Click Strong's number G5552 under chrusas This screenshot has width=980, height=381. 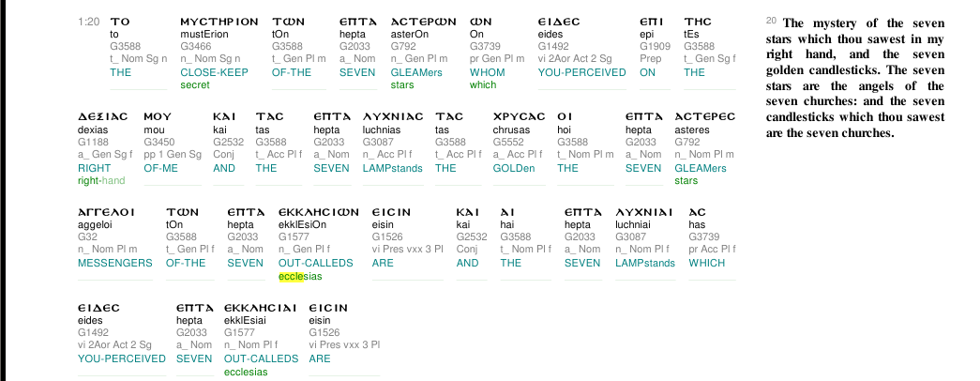click(x=508, y=142)
